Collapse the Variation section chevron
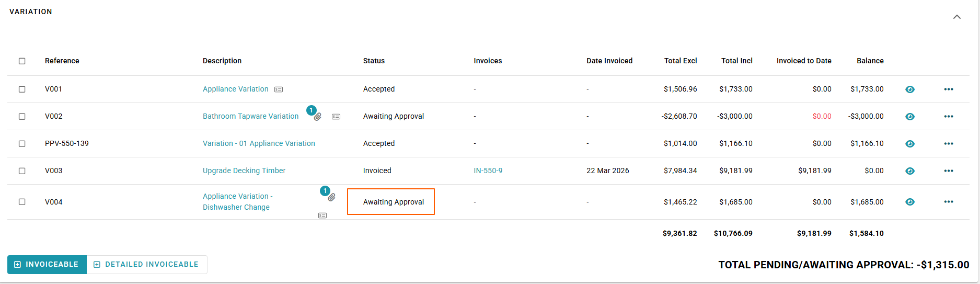980x284 pixels. 956,17
